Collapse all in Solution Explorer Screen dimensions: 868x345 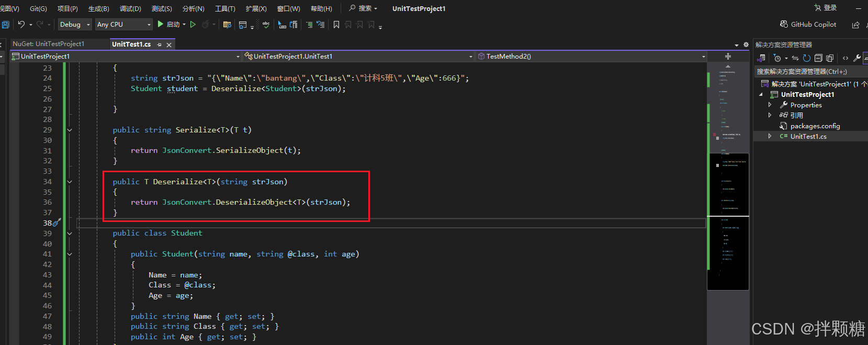[818, 58]
